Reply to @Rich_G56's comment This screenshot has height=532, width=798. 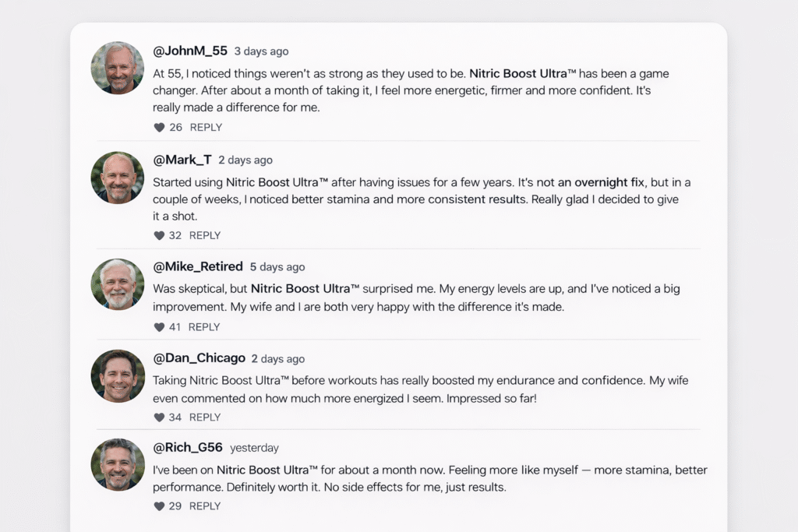click(x=205, y=506)
